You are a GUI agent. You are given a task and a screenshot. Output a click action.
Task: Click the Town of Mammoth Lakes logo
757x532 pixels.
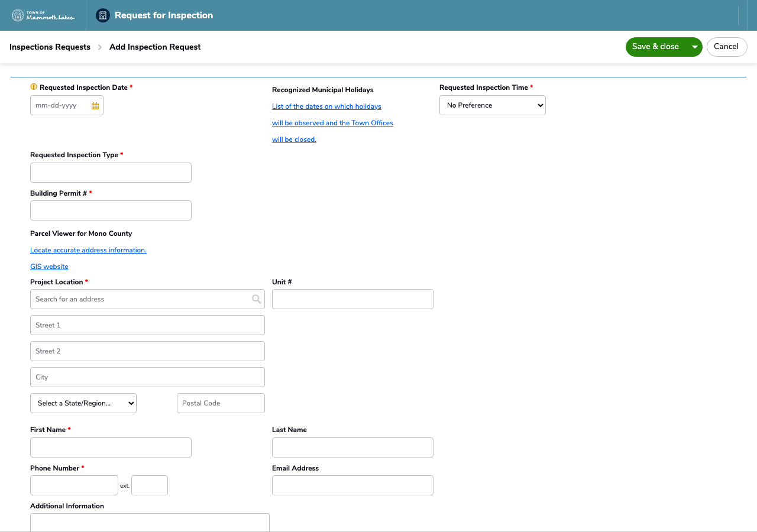point(43,15)
